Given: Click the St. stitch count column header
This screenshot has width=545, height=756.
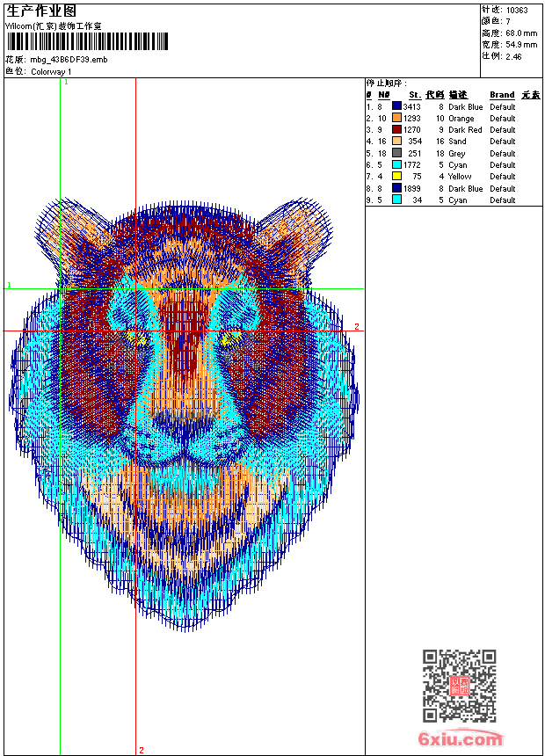Looking at the screenshot, I should click(x=414, y=95).
